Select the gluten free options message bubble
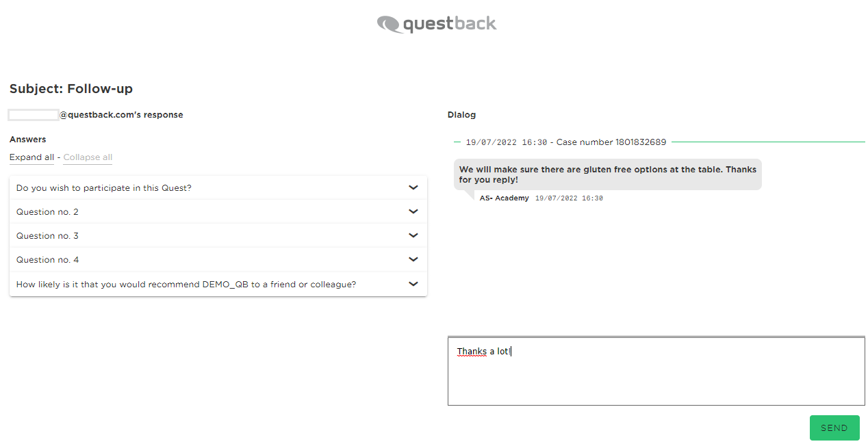The height and width of the screenshot is (446, 868). [608, 174]
